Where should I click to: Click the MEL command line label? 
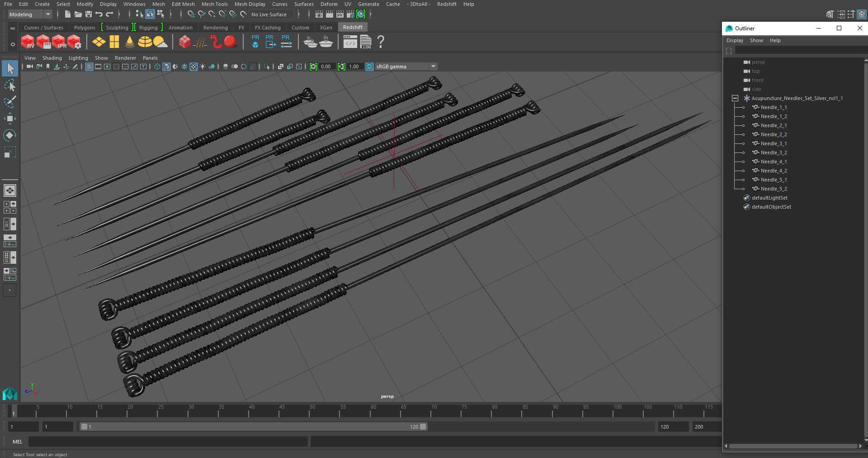pos(18,442)
